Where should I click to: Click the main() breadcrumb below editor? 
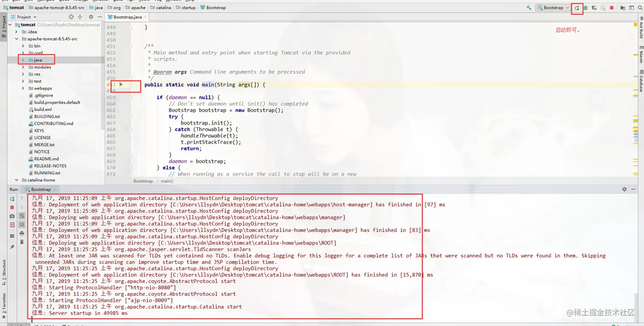[x=167, y=181]
